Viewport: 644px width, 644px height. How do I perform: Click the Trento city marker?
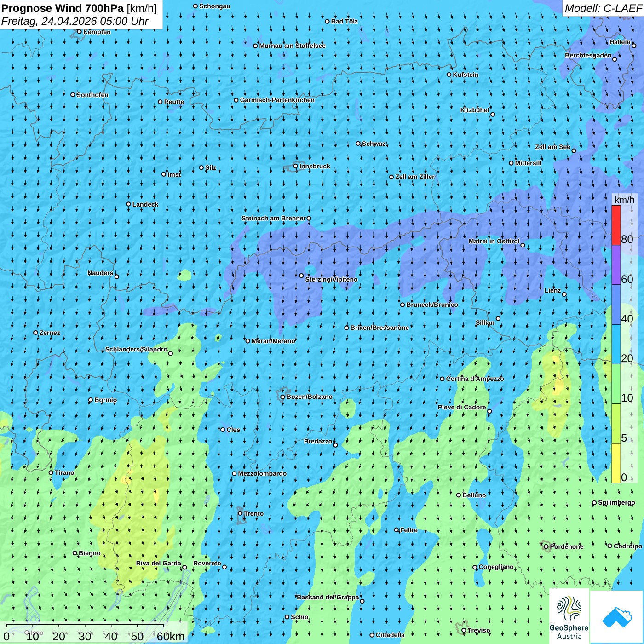(x=240, y=513)
